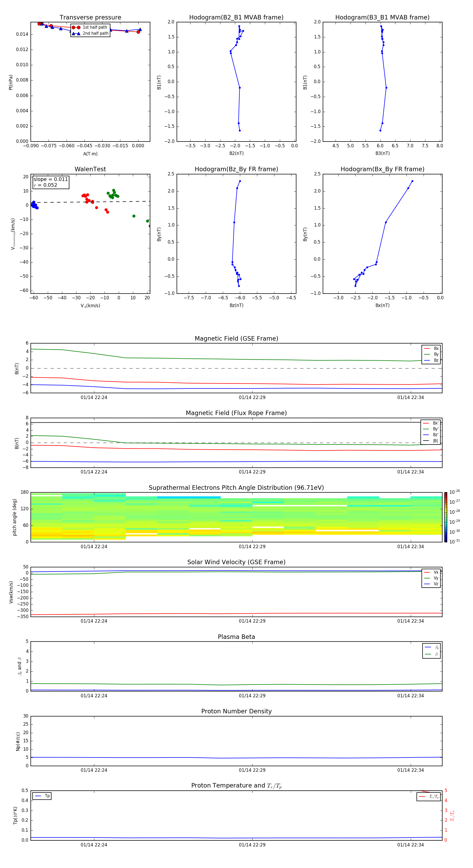Select the β entry in Plasma Beta legend

[x=431, y=654]
